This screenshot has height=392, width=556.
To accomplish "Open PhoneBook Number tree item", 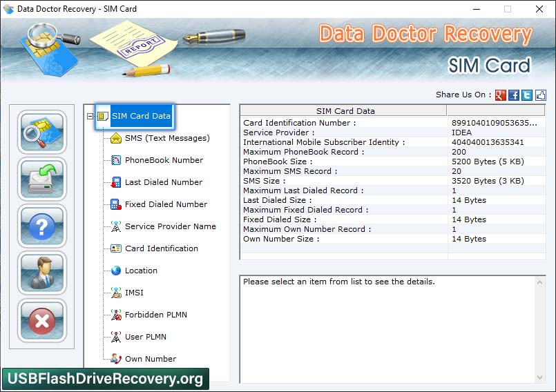I will coord(164,160).
